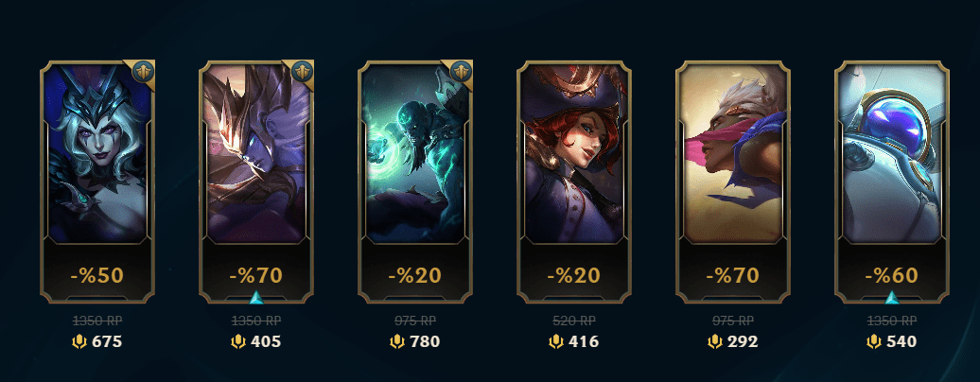The height and width of the screenshot is (382, 980).
Task: Click the 405 discounted price
Action: (266, 342)
